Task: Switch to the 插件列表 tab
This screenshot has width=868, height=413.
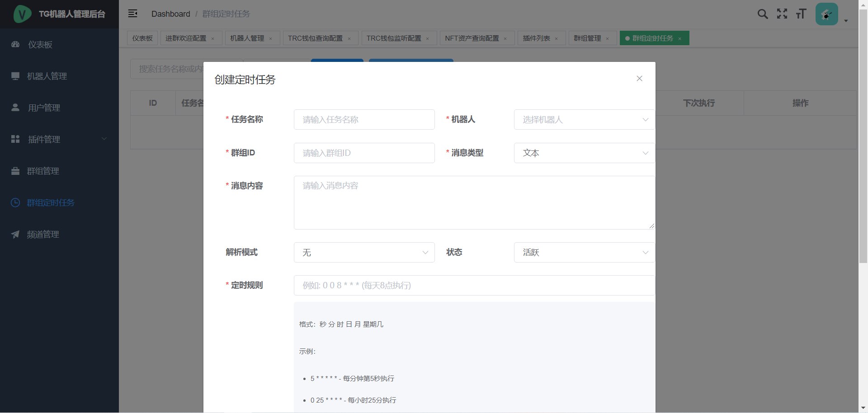Action: tap(536, 38)
